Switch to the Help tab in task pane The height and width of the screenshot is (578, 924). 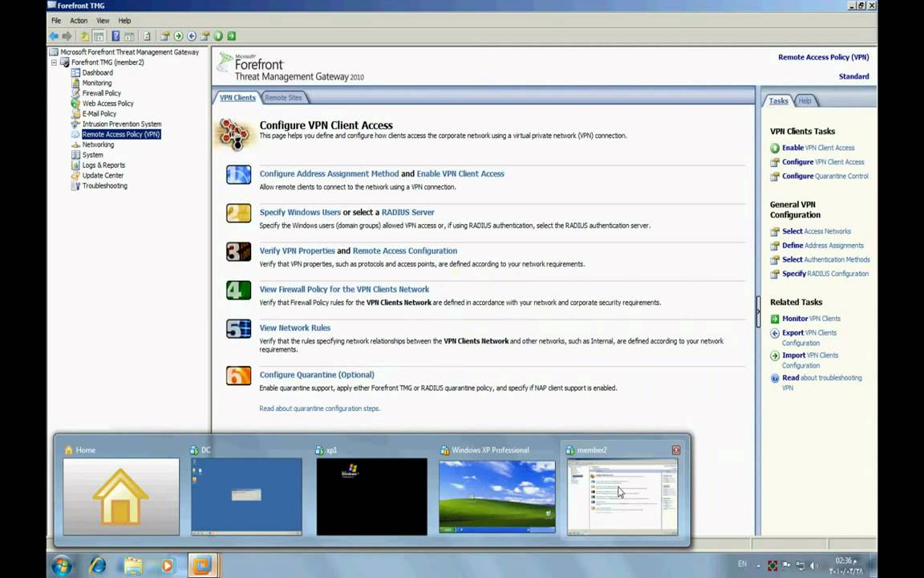click(805, 101)
